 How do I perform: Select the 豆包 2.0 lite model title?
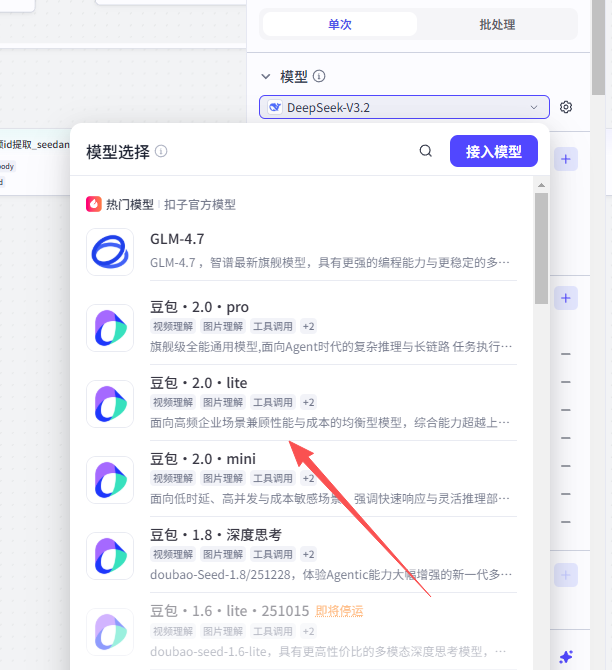[x=199, y=383]
